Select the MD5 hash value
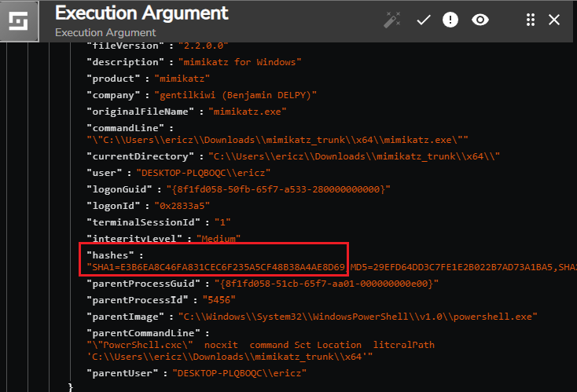The image size is (577, 392). point(452,267)
